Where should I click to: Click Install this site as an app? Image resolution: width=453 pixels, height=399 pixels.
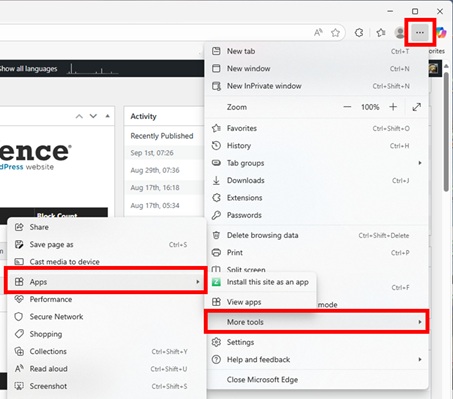click(x=262, y=282)
